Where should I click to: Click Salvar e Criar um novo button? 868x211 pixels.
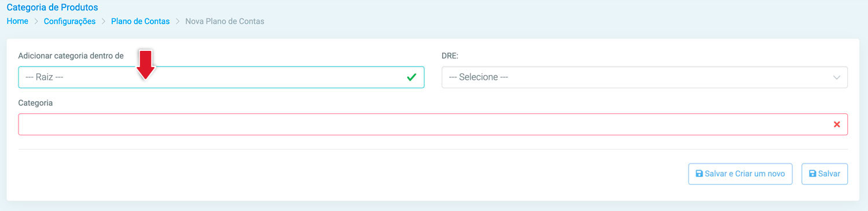[740, 174]
